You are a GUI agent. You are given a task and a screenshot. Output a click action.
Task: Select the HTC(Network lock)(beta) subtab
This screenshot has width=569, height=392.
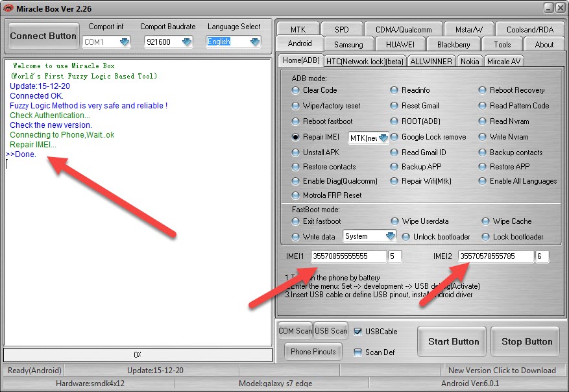coord(365,62)
